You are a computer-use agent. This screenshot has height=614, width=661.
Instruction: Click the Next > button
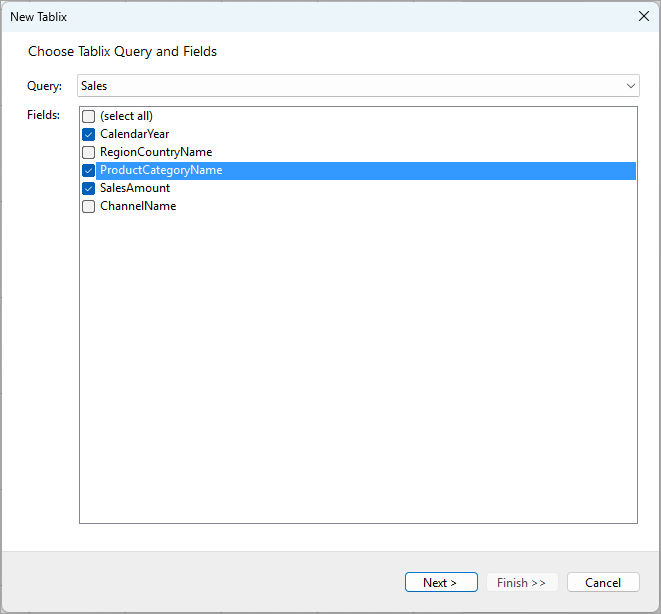tap(441, 582)
